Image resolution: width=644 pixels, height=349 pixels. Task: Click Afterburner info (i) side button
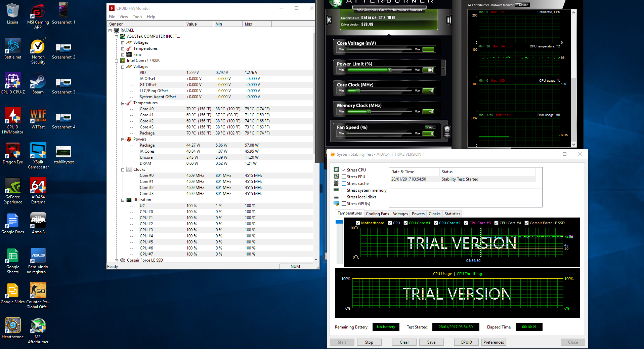[448, 20]
